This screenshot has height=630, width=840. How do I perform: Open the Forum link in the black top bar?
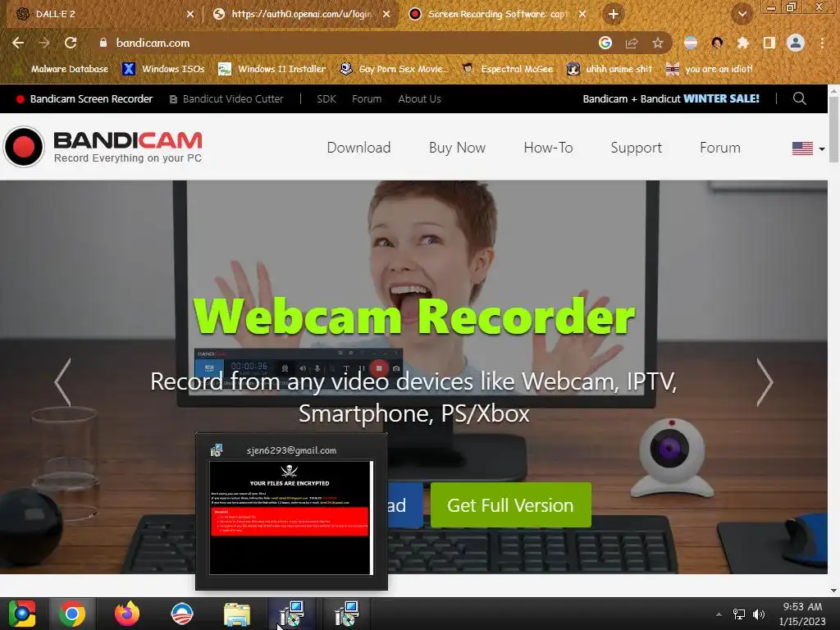[367, 99]
